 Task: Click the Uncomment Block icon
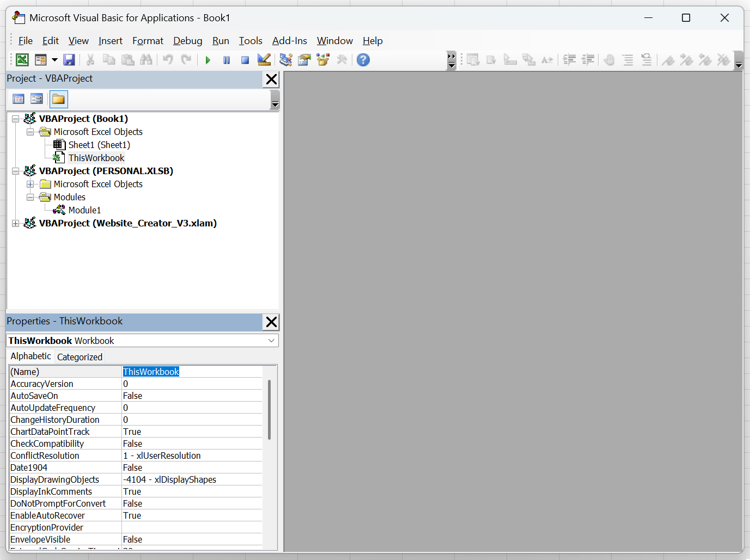click(647, 60)
